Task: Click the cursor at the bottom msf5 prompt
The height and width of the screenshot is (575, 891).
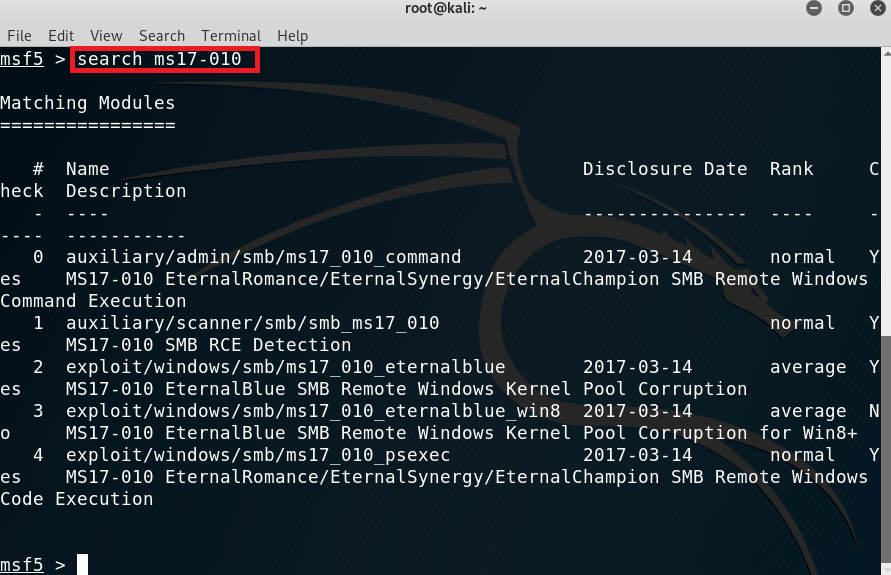Action: click(83, 564)
